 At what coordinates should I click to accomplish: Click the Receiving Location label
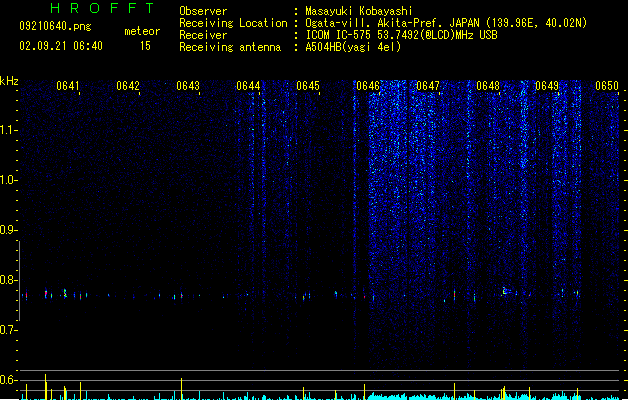coord(233,23)
